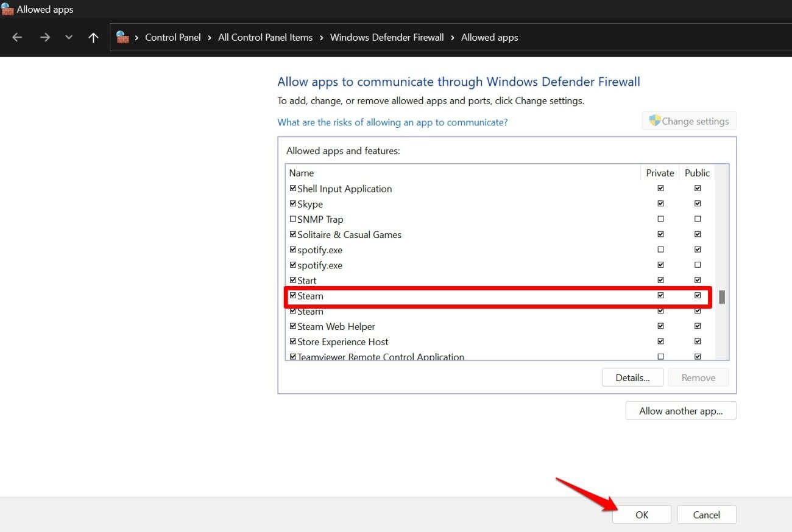Click the forward navigation arrow
Image resolution: width=792 pixels, height=532 pixels.
[x=44, y=38]
